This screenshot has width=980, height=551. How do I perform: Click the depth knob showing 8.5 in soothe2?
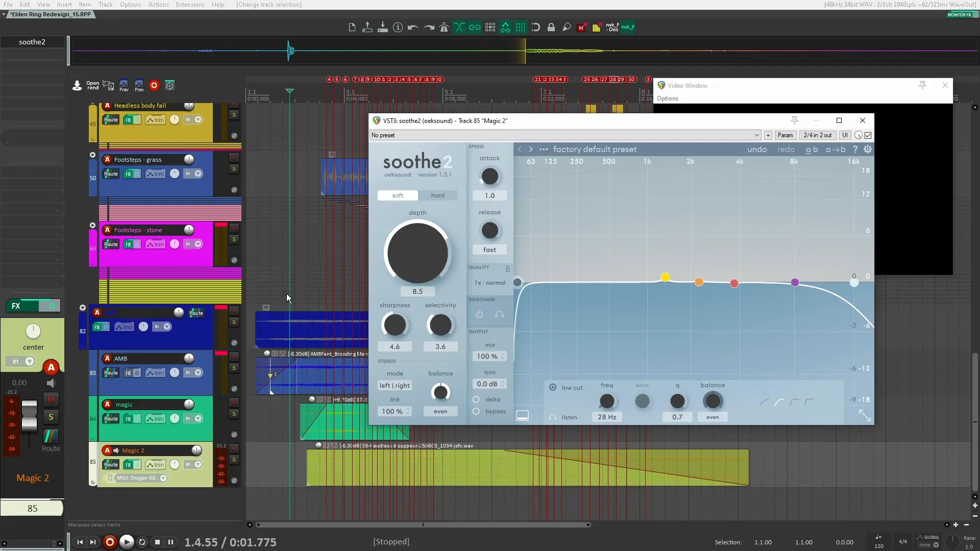tap(418, 254)
